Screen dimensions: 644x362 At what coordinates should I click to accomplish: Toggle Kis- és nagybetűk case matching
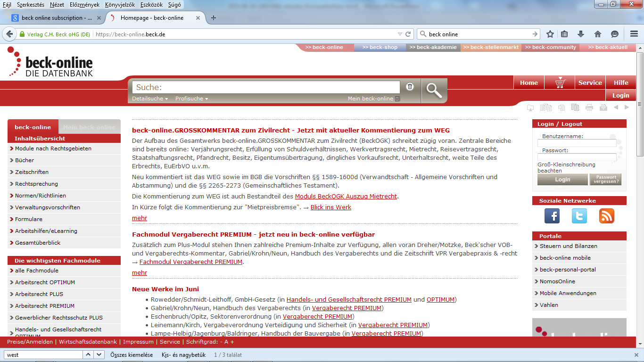click(184, 355)
